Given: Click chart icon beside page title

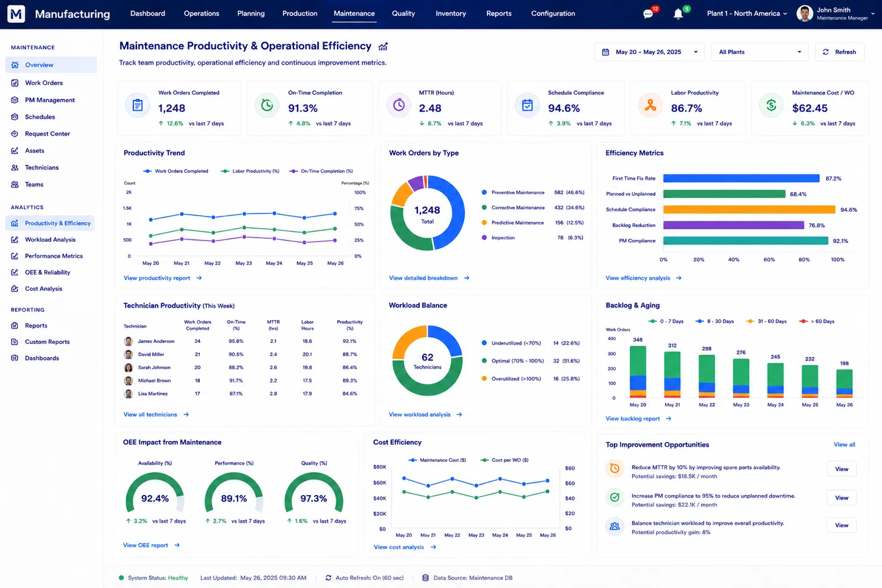Looking at the screenshot, I should pos(383,46).
